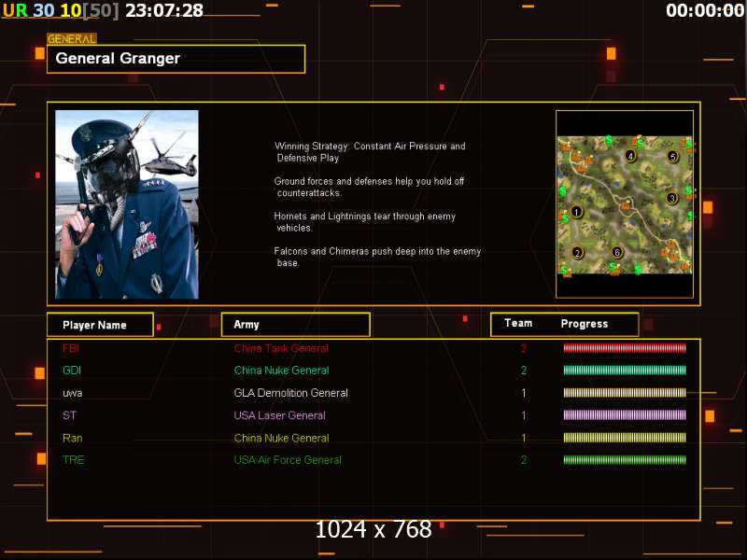The height and width of the screenshot is (560, 747).
Task: Click China Tank General army entry
Action: coord(281,348)
